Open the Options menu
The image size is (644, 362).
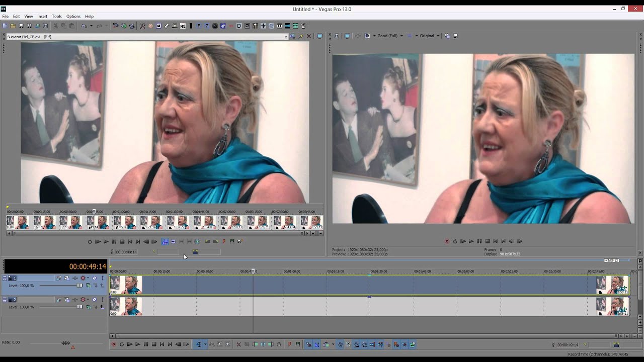tap(73, 17)
